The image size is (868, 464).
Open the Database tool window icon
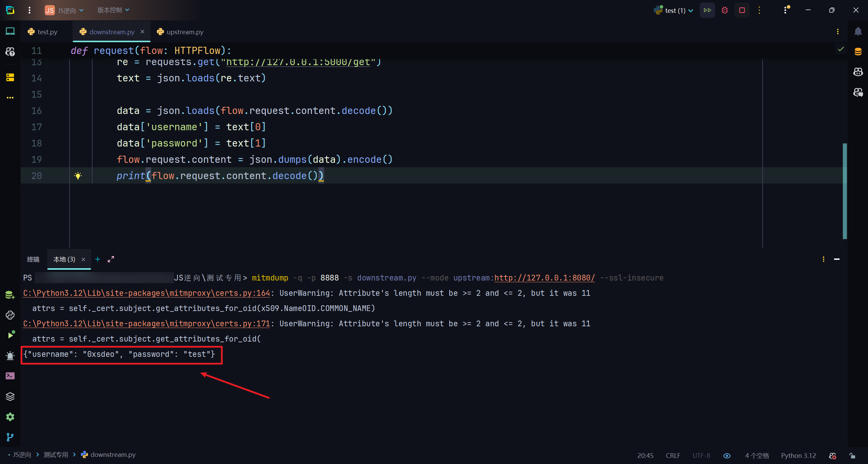click(858, 52)
